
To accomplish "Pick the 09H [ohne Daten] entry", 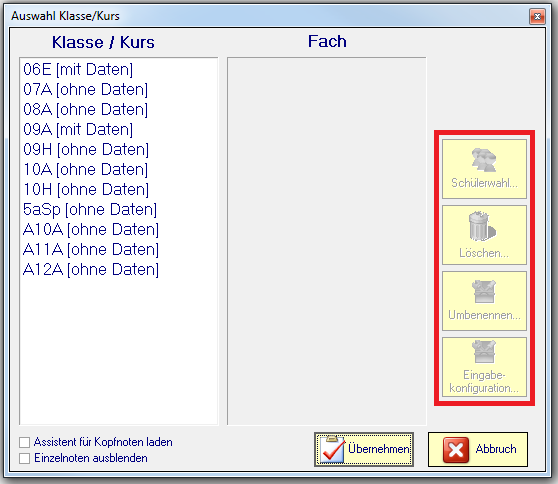I will tap(86, 149).
